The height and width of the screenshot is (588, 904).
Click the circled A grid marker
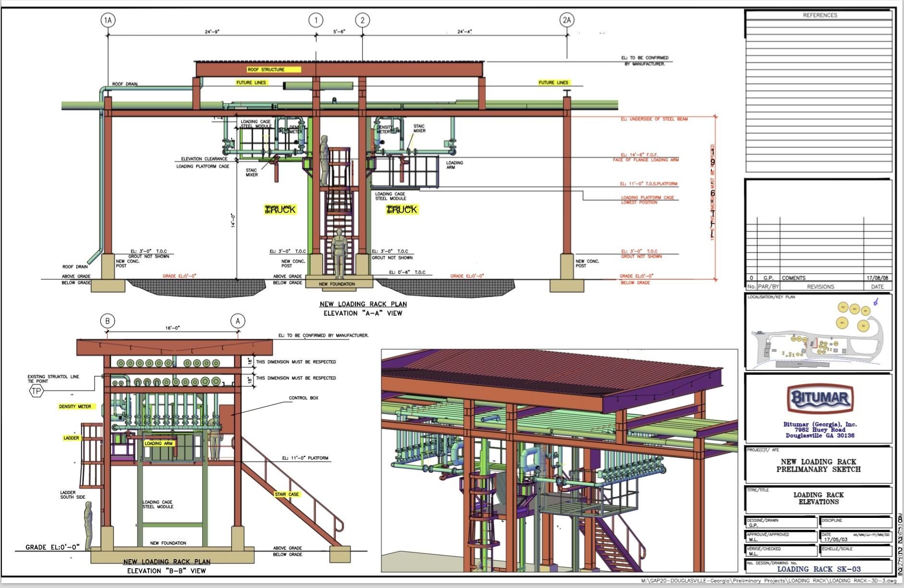[x=238, y=321]
